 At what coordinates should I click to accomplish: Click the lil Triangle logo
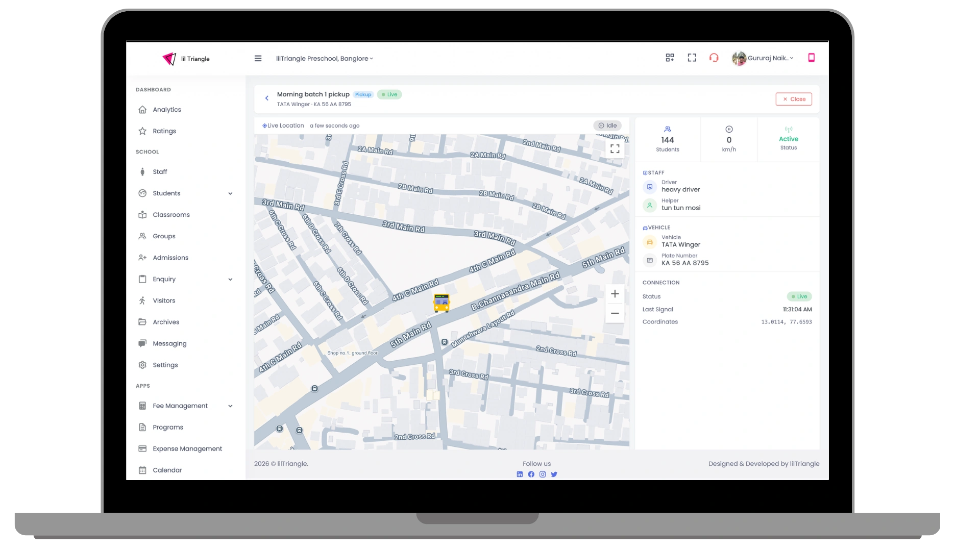pyautogui.click(x=186, y=59)
